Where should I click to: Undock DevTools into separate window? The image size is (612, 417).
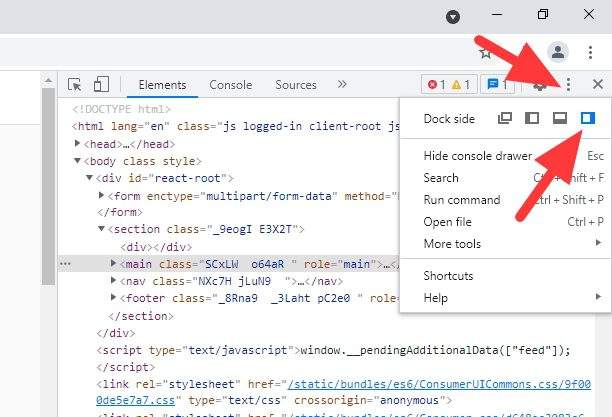click(505, 118)
